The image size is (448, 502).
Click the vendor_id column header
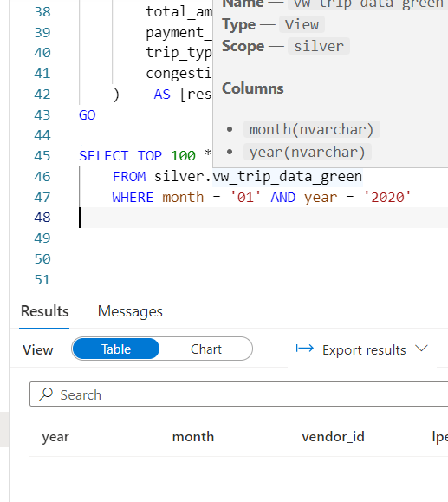pos(333,437)
